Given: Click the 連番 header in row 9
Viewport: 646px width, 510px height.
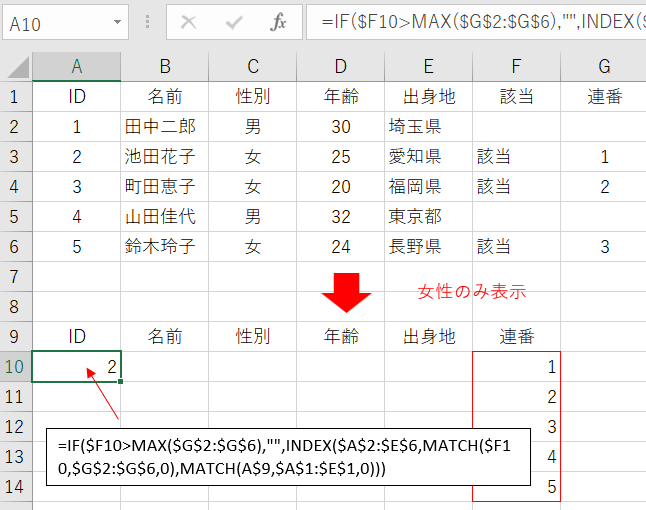Looking at the screenshot, I should [516, 337].
